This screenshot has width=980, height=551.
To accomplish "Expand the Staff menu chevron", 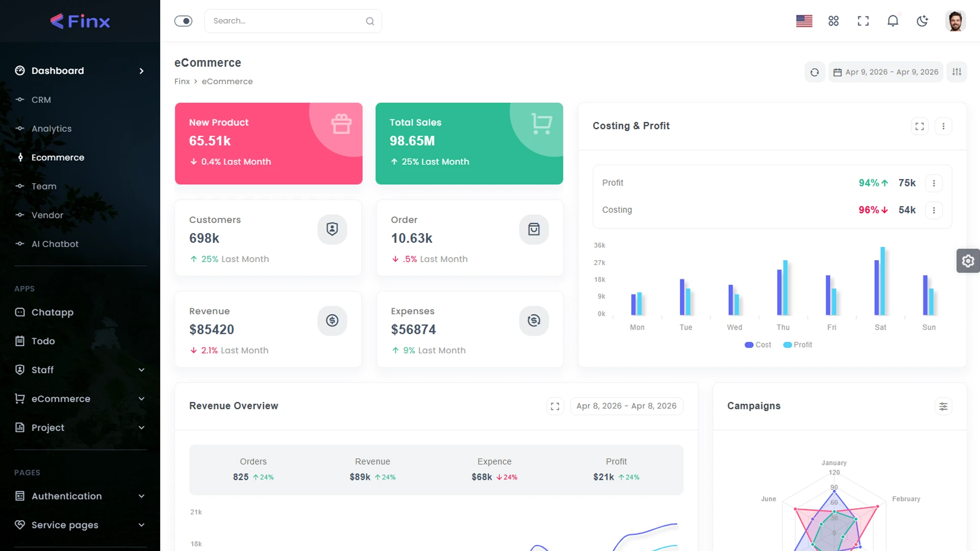I will click(x=141, y=370).
